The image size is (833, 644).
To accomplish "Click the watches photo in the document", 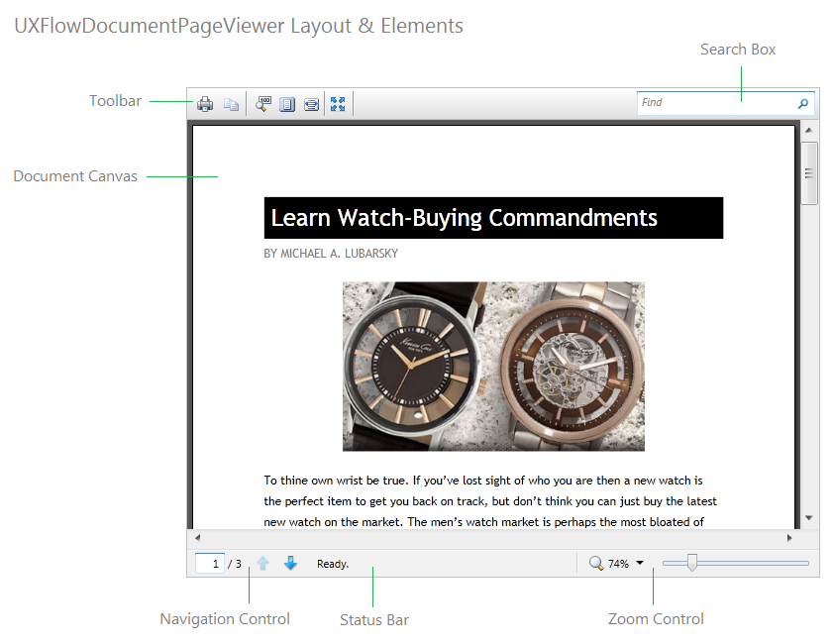I will (x=493, y=367).
